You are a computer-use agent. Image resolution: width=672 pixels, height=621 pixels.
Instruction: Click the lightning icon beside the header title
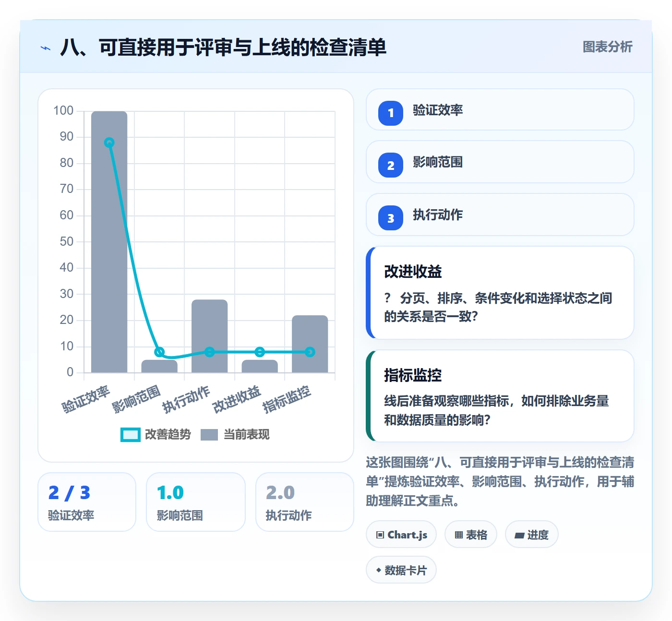click(46, 48)
